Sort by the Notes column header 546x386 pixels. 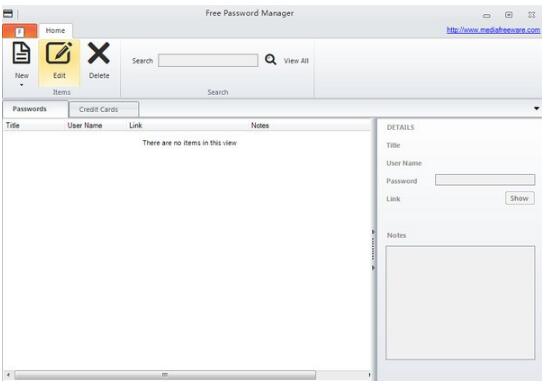[260, 125]
